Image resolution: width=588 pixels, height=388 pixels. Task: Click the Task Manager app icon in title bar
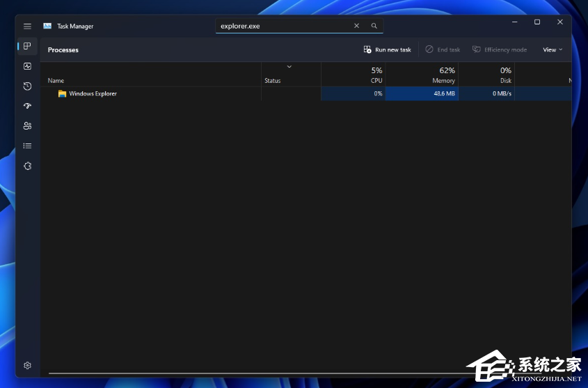pos(47,26)
